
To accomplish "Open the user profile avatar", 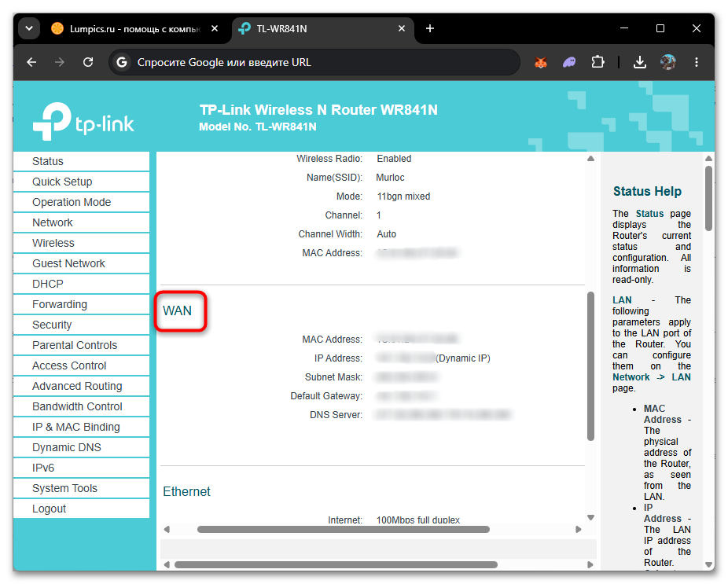I will pos(668,62).
